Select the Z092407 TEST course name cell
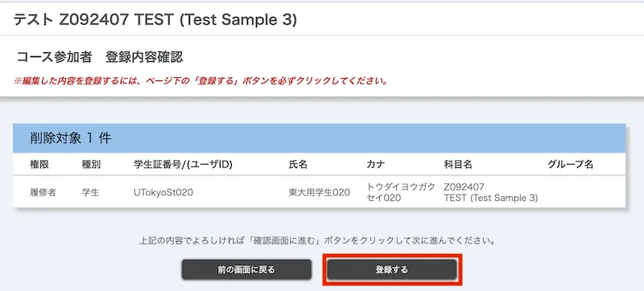Image resolution: width=644 pixels, height=291 pixels. pyautogui.click(x=491, y=192)
